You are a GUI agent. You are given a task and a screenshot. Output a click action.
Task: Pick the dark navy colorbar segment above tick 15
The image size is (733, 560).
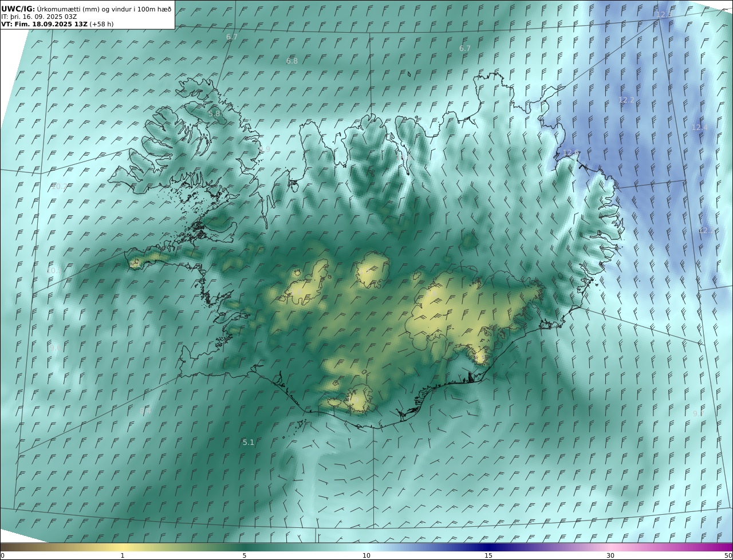coord(488,547)
